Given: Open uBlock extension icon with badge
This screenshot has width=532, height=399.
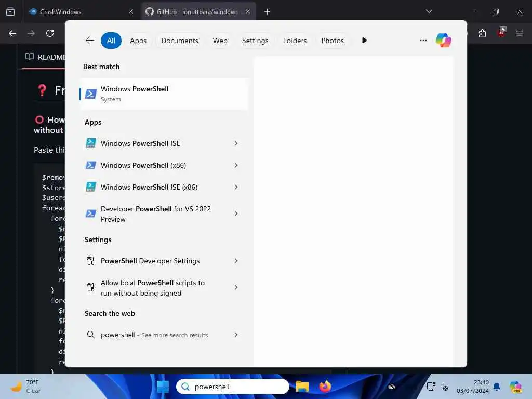Looking at the screenshot, I should 501,33.
